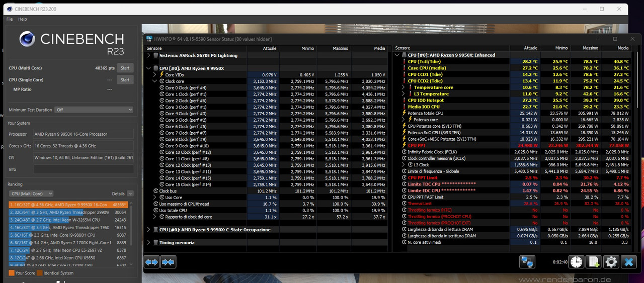
Task: Click the CPU IOD Hotspot warning icon
Action: pyautogui.click(x=404, y=100)
